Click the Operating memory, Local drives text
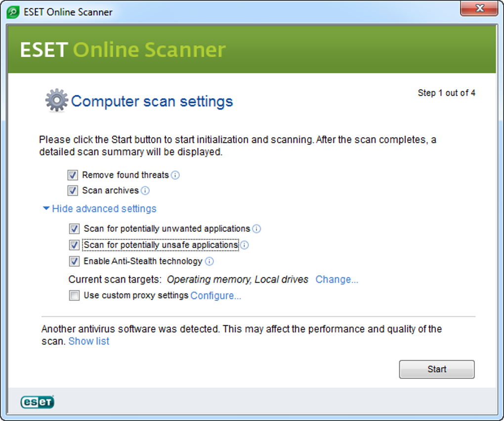Screen dimensions: 504x421 (238, 279)
